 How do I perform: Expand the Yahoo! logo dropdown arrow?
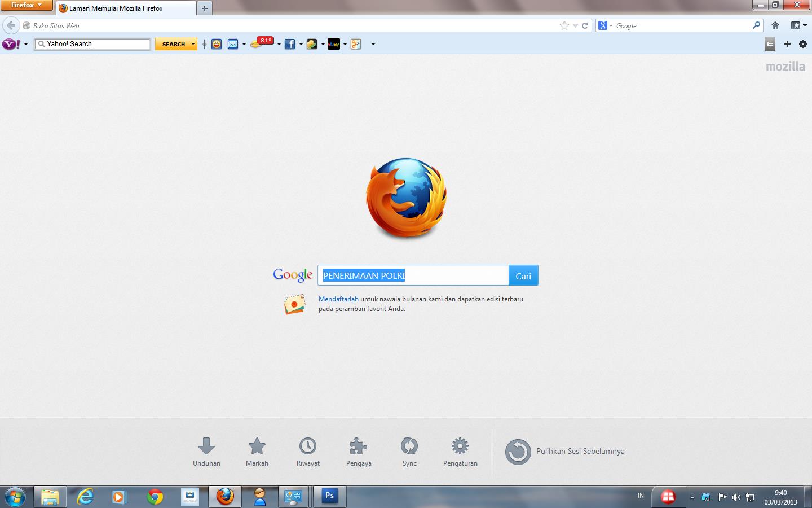click(x=26, y=44)
